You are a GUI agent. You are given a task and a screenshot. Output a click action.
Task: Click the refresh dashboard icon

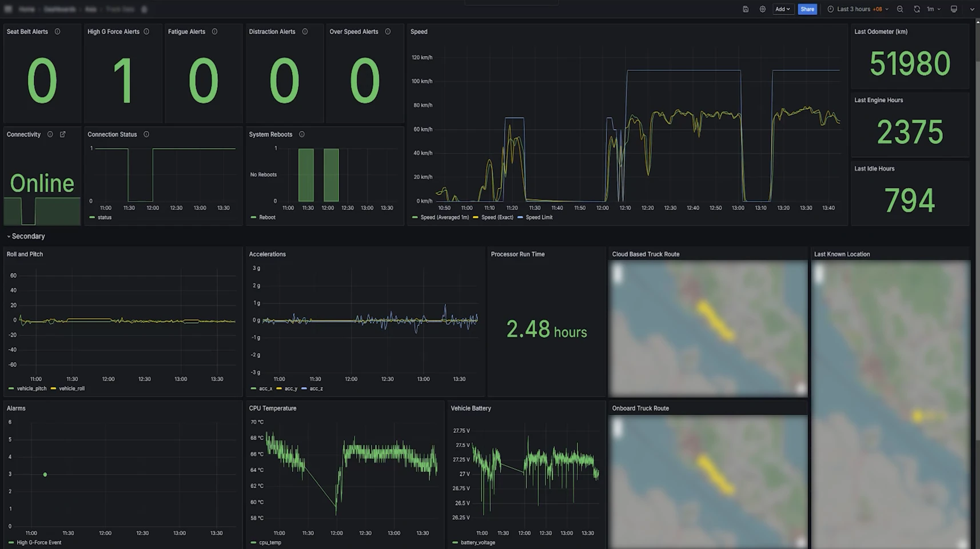click(917, 9)
